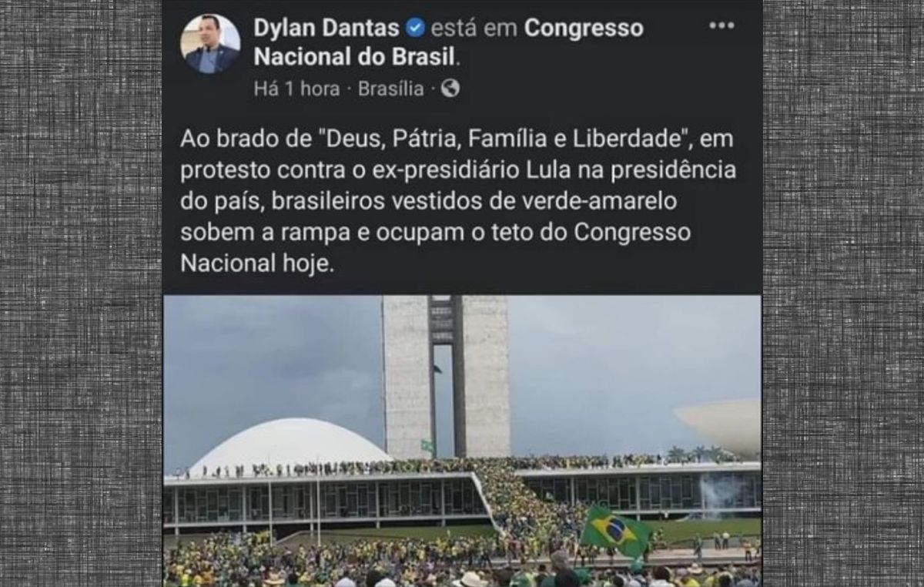924x587 pixels.
Task: Click Dylan Dantas profile picture
Action: [x=210, y=44]
